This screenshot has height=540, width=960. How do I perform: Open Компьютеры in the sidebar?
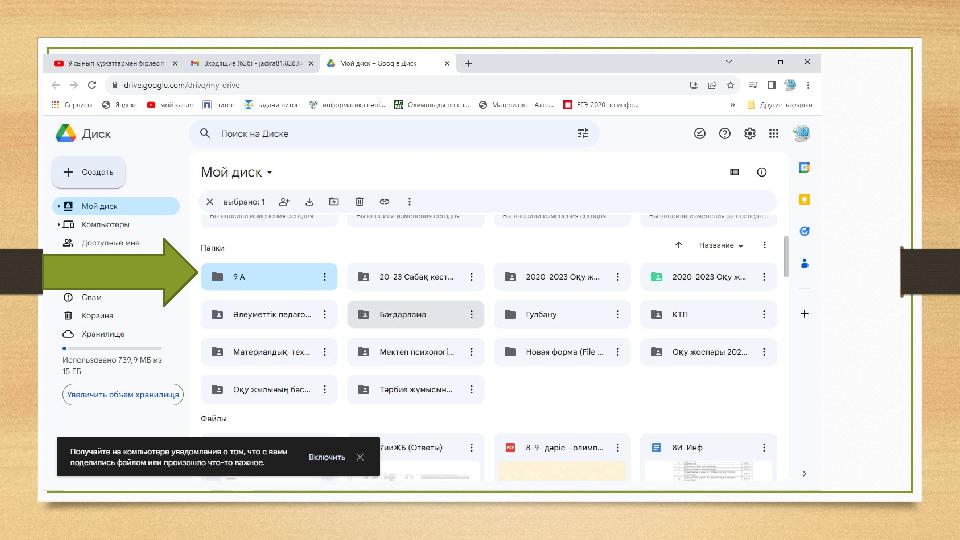click(105, 225)
